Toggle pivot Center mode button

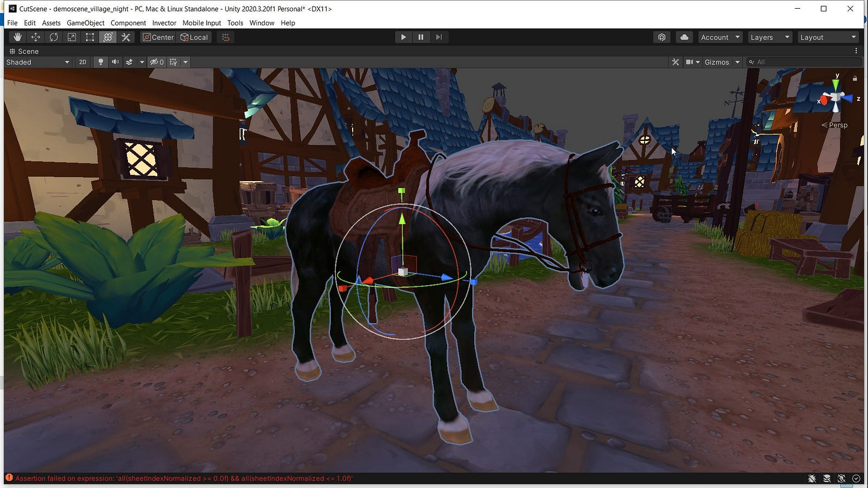pos(158,37)
